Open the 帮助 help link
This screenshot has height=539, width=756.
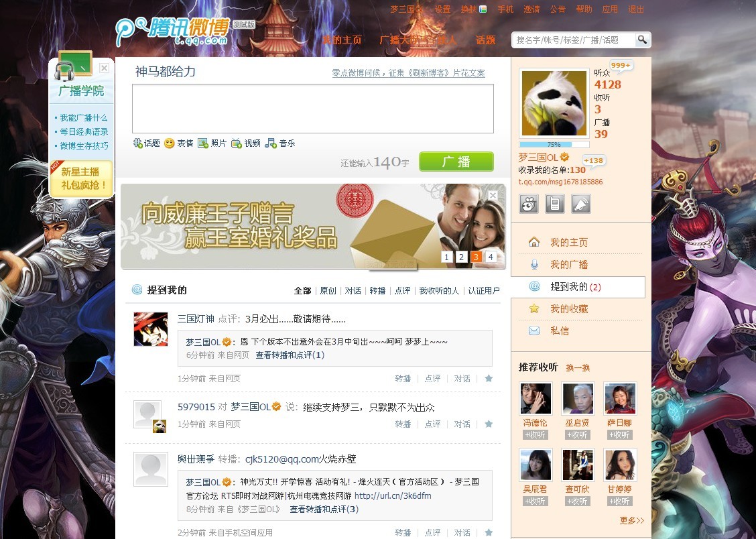584,9
